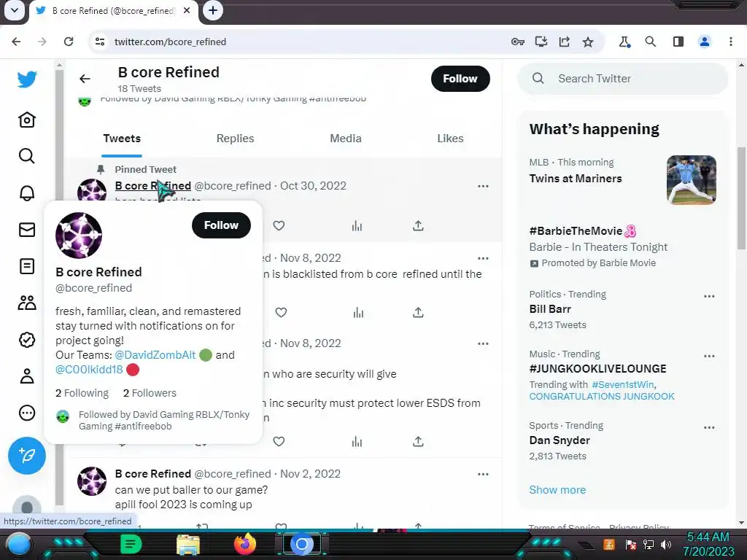Focus the Search Twitter field
This screenshot has width=747, height=560.
pos(622,79)
